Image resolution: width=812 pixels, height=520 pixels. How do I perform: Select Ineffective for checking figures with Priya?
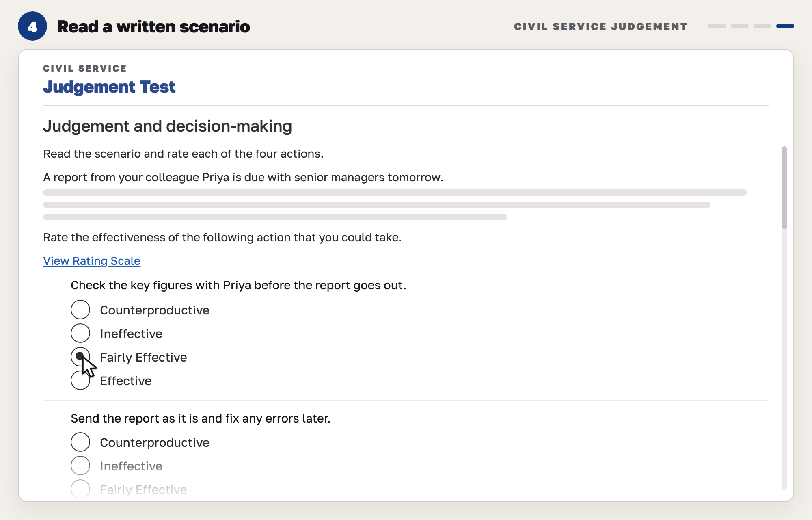80,334
